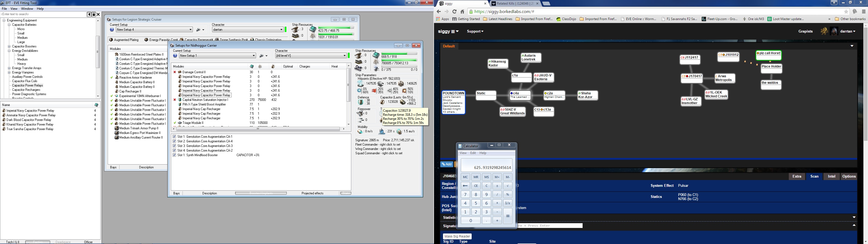The width and height of the screenshot is (868, 244).
Task: Click the CPU icon header in Name list
Action: click(96, 105)
